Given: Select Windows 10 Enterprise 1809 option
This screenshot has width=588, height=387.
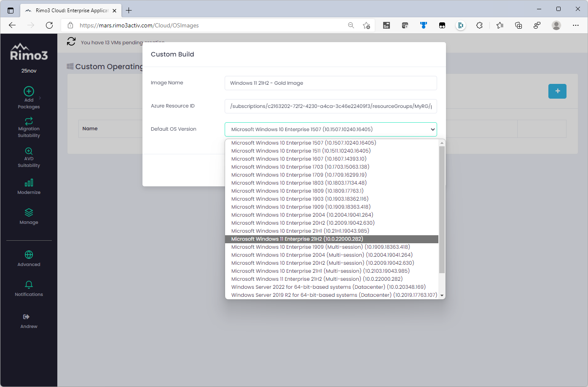Looking at the screenshot, I should click(297, 191).
